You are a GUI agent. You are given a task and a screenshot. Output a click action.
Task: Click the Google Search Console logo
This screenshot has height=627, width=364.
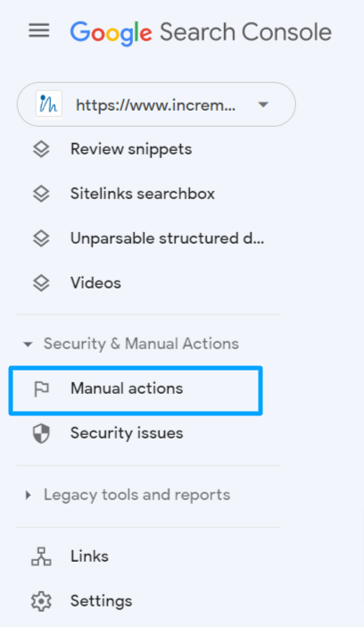201,33
